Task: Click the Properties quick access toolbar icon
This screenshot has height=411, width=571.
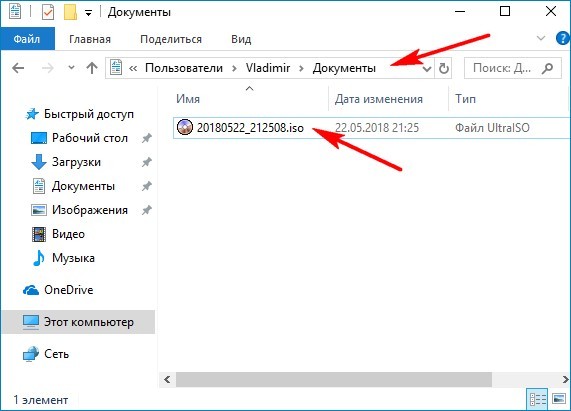Action: click(48, 12)
